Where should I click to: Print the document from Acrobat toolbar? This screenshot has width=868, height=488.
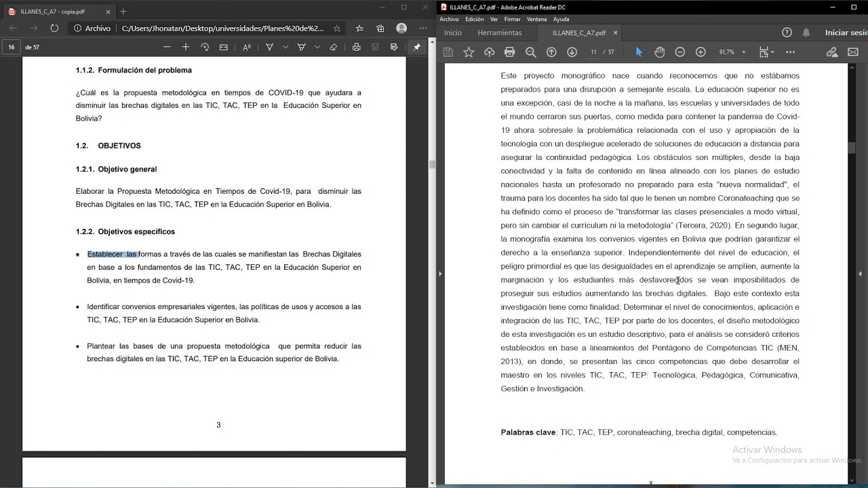click(510, 52)
